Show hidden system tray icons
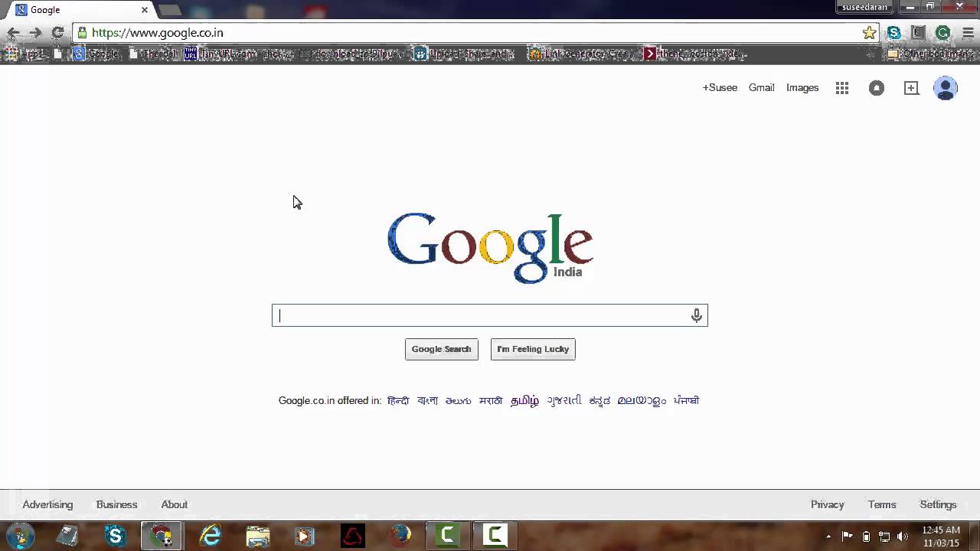The height and width of the screenshot is (551, 980). 828,536
